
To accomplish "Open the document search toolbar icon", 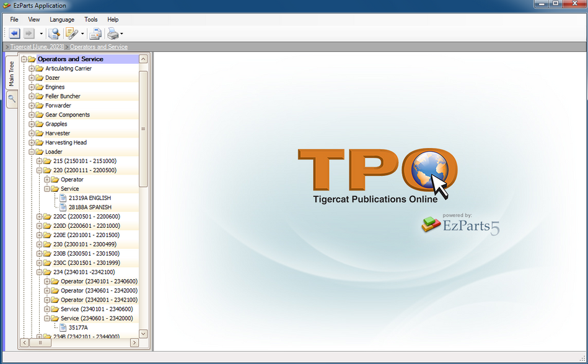I will pyautogui.click(x=55, y=33).
